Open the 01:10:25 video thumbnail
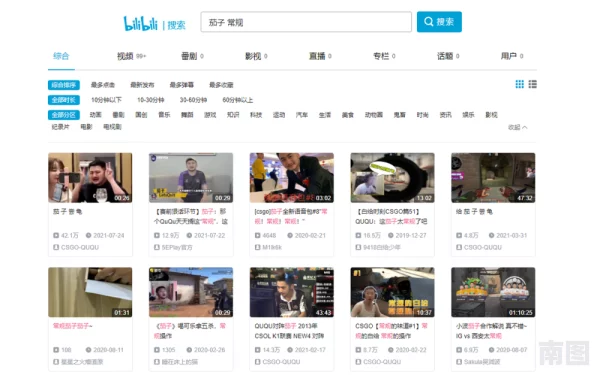This screenshot has width=594, height=375. tap(493, 292)
